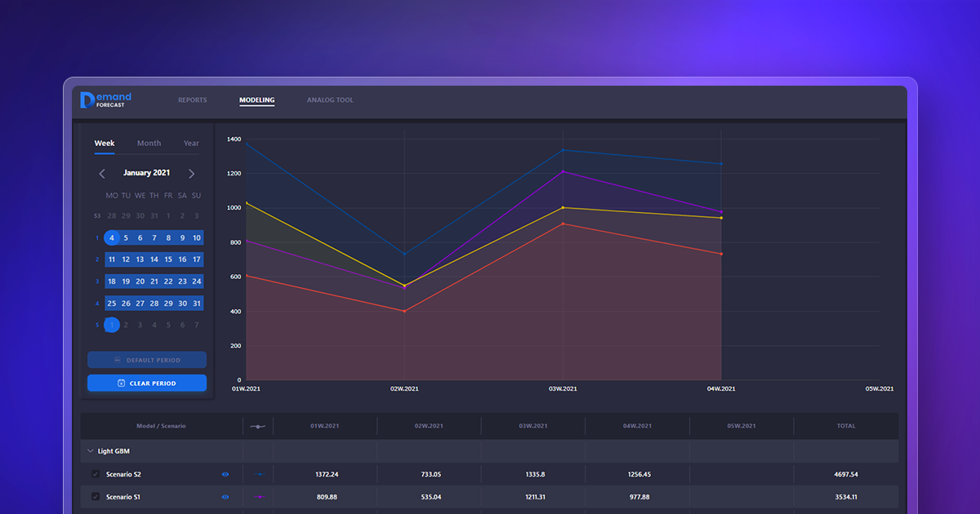Toggle visibility eye for Scenario S2
This screenshot has height=514, width=980.
pos(225,474)
